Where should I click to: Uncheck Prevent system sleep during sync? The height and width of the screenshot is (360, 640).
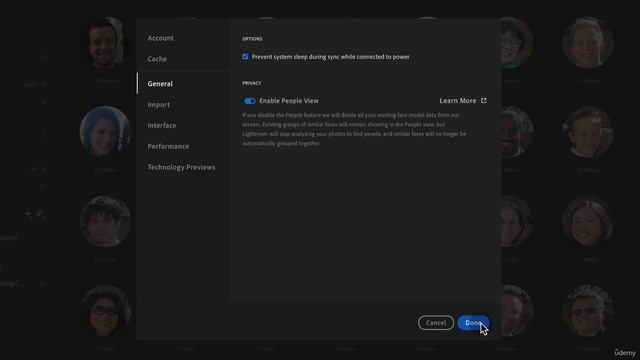[x=245, y=57]
